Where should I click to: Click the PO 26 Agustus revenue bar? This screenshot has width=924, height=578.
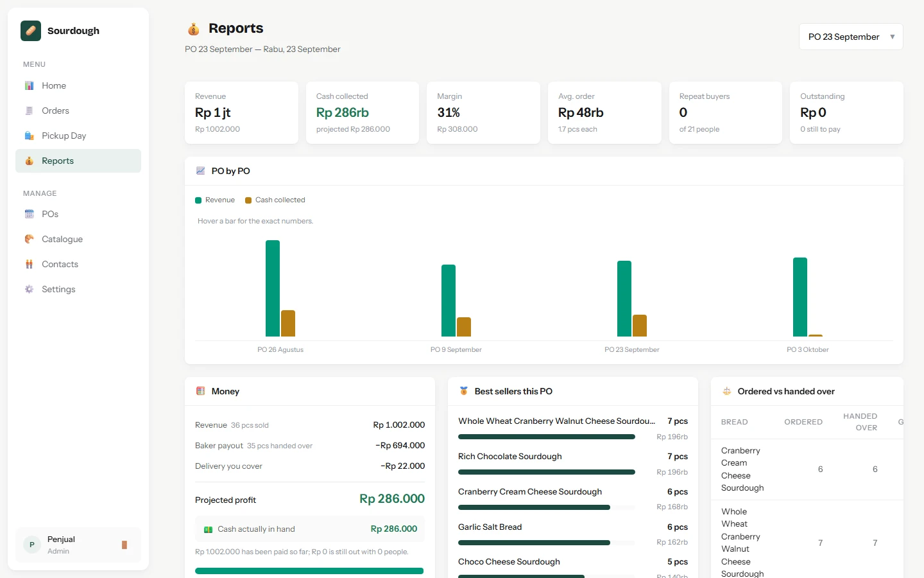tap(273, 288)
